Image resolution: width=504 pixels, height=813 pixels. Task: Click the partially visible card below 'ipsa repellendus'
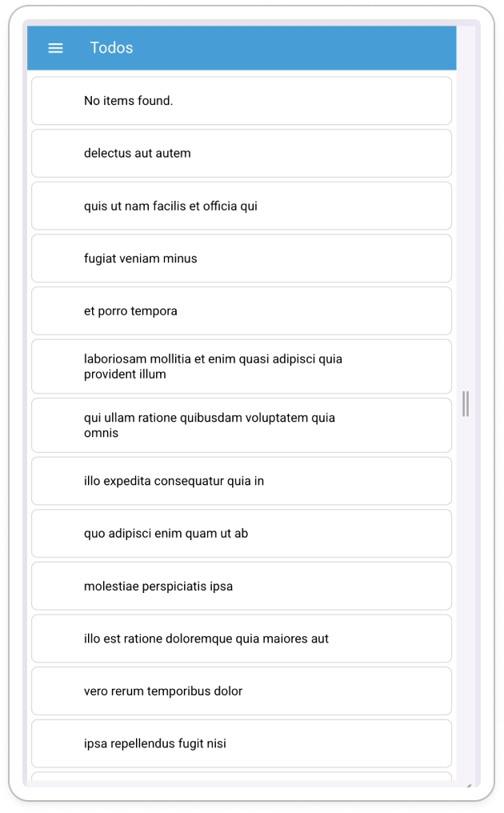coord(241,776)
